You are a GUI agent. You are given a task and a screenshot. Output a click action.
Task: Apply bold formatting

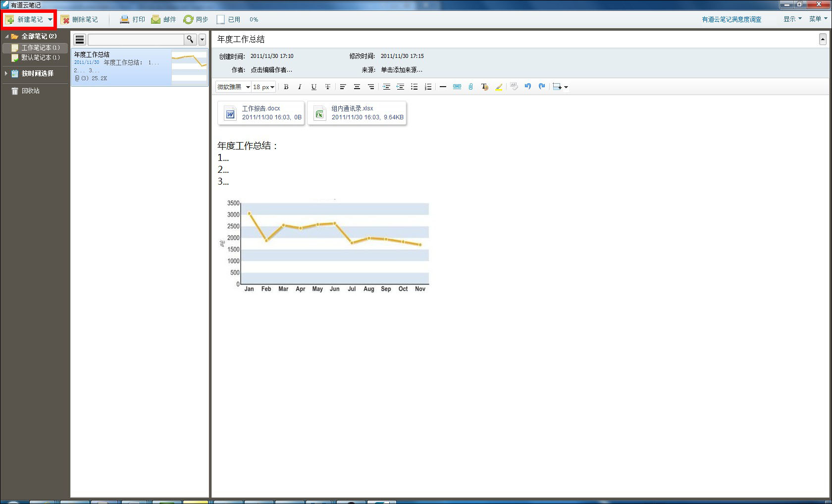tap(286, 87)
